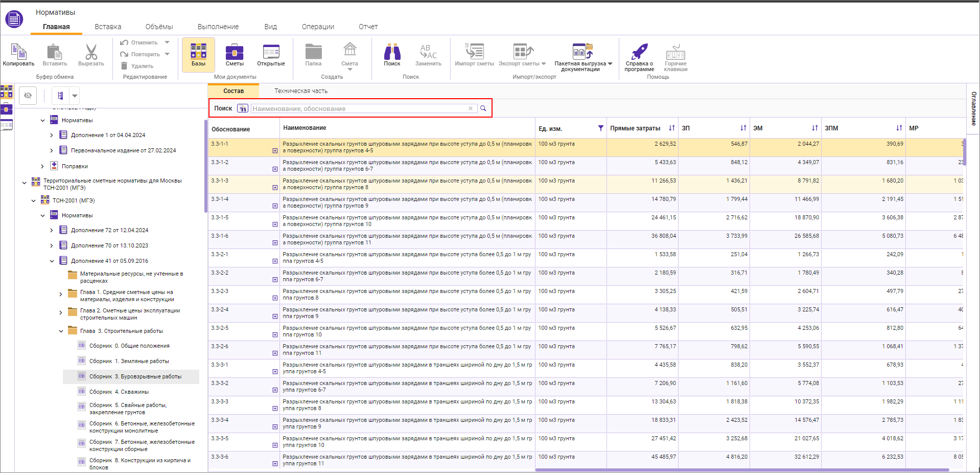The width and height of the screenshot is (980, 473).
Task: Expand Дополнение 72 от 12.04.2024
Action: pyautogui.click(x=52, y=231)
